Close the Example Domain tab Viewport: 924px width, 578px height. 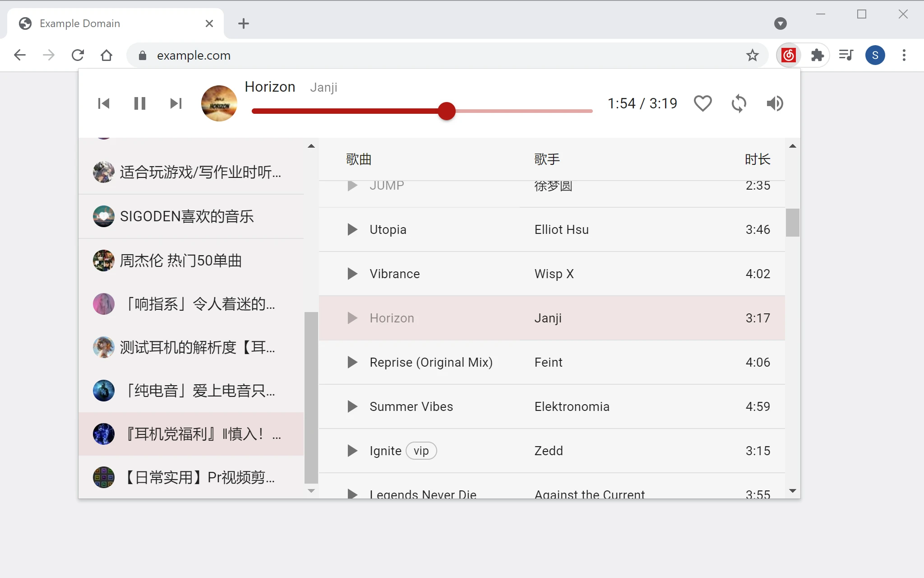click(x=209, y=23)
